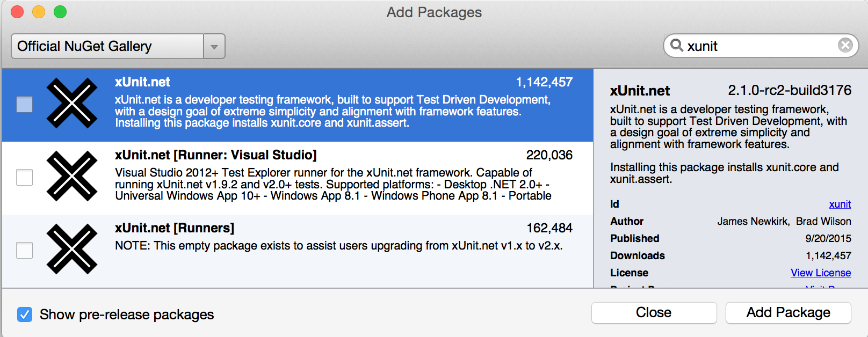This screenshot has height=337, width=868.
Task: Click the Official NuGet Gallery combo box
Action: click(118, 47)
